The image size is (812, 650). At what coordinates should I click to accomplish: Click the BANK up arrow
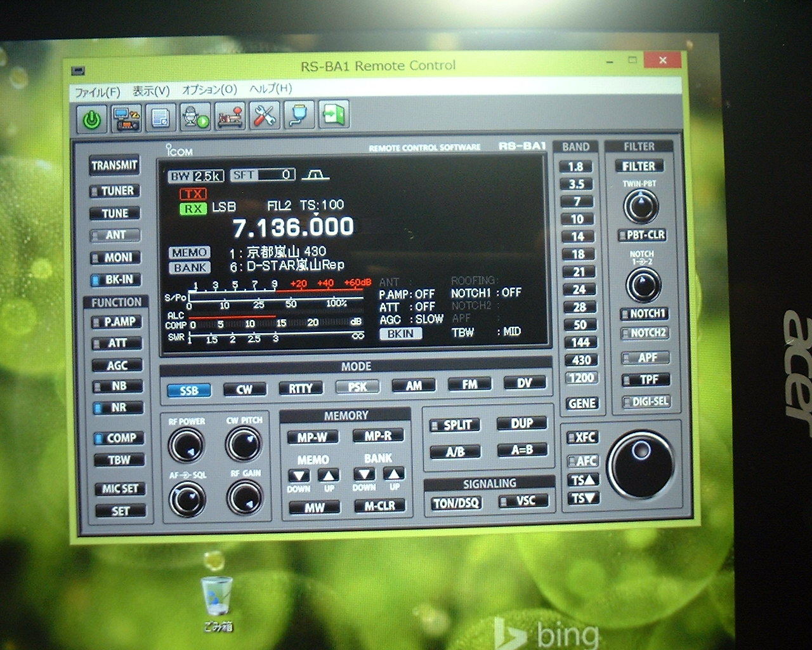click(x=394, y=474)
